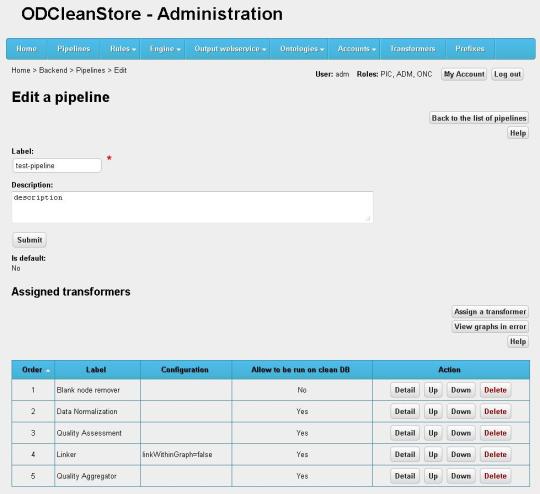The width and height of the screenshot is (540, 494).
Task: Open the Prefixes menu item
Action: tap(470, 49)
